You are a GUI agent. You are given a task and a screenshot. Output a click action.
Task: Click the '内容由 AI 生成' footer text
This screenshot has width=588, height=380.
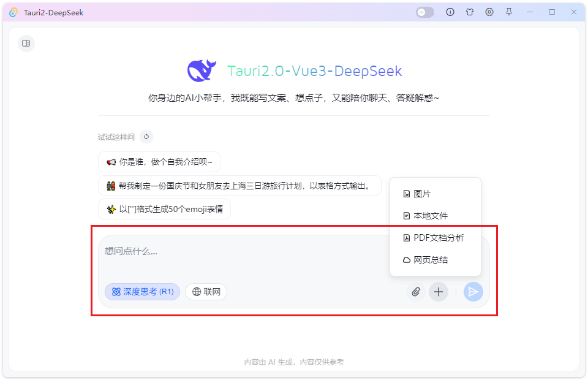point(293,362)
